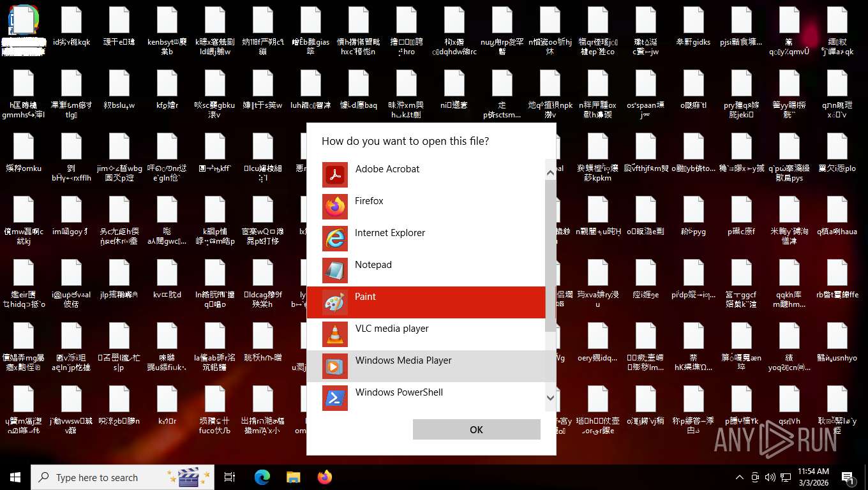Open the network icon in system tray
The image size is (868, 490).
click(x=785, y=477)
